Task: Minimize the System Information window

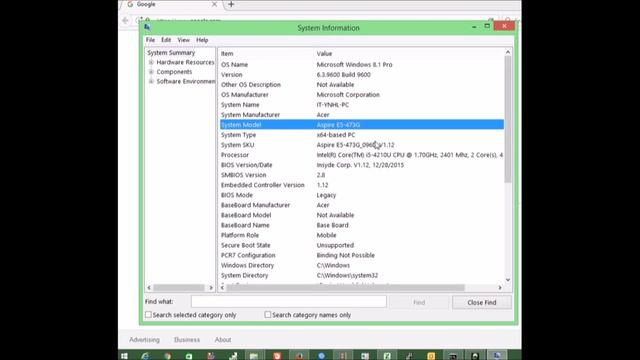Action: pos(474,27)
